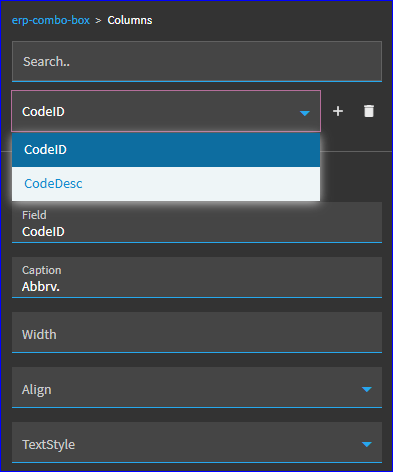
Task: Open the Align combo field
Action: (x=197, y=387)
